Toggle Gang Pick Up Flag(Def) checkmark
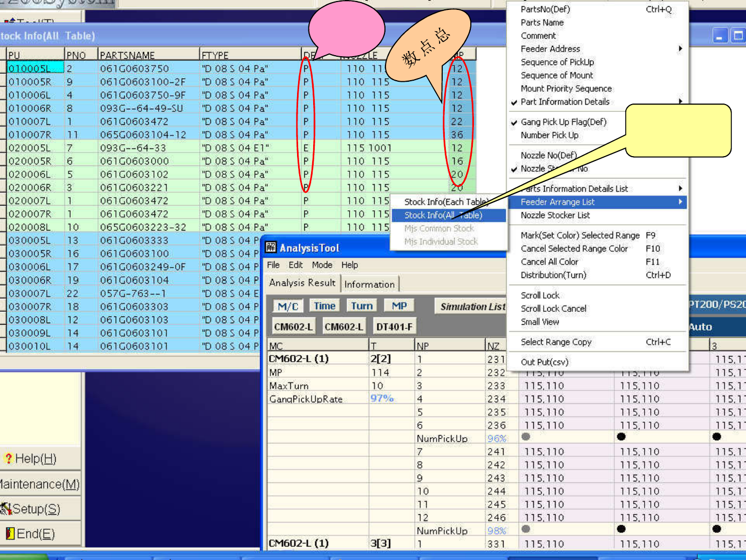 click(x=563, y=122)
